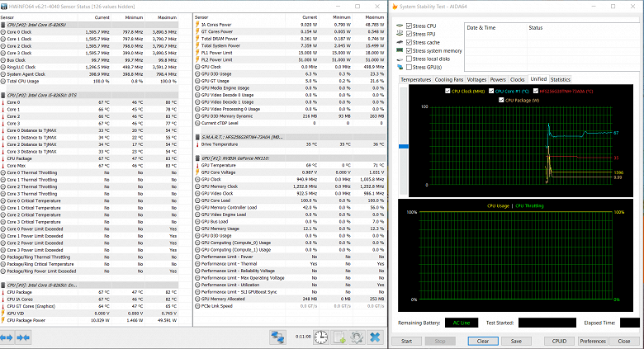Click the save log file icon
This screenshot has height=349, width=644.
pos(339,337)
